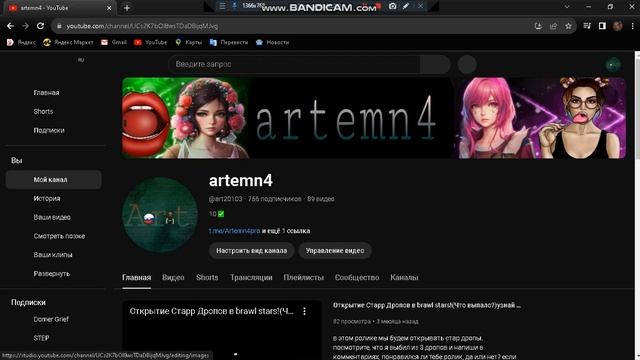640x360 pixels.
Task: Open the Chrome profile avatar
Action: click(618, 26)
